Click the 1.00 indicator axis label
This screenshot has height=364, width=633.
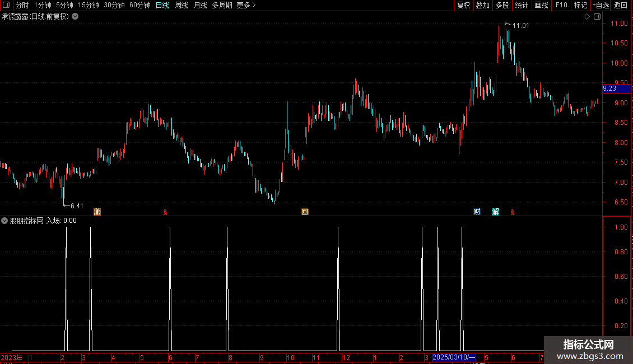[621, 227]
